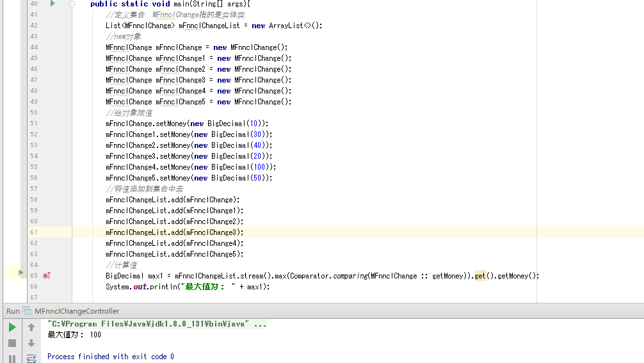Click the '//将值添加到集合中去' comment on line 57

(x=145, y=189)
